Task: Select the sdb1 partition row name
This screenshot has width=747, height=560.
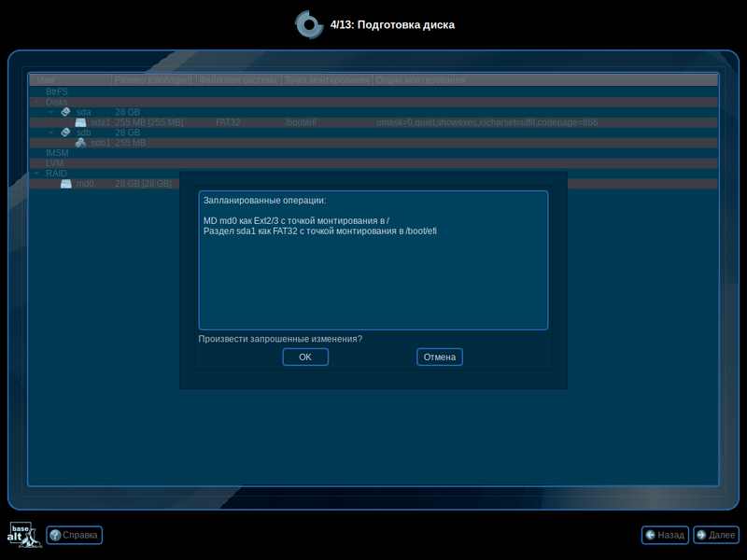Action: pos(100,143)
